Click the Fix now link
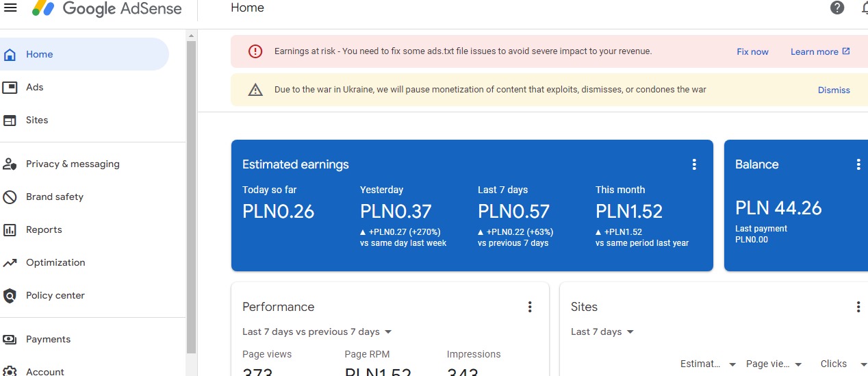 pos(752,51)
